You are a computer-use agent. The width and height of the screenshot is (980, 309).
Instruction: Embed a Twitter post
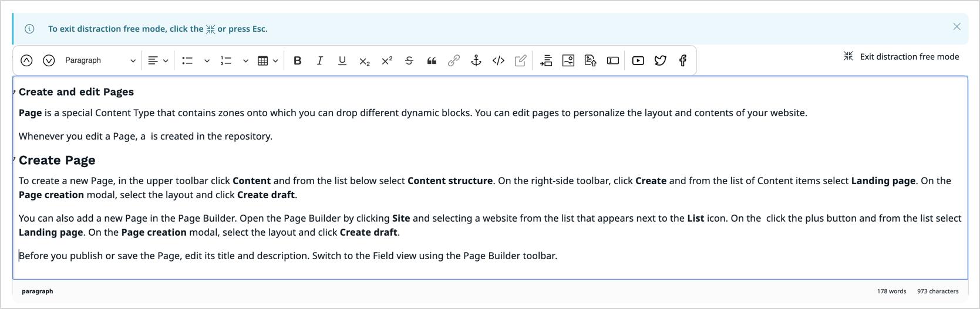coord(661,60)
